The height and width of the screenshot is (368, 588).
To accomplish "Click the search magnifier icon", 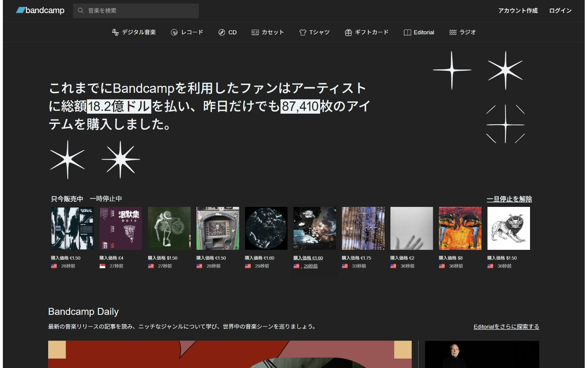I will point(80,11).
